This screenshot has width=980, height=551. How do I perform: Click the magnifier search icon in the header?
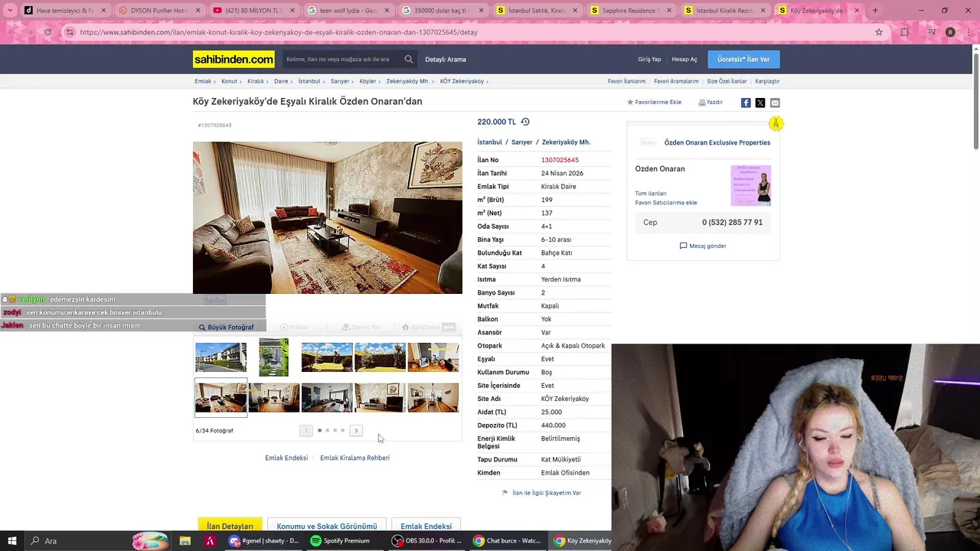click(x=409, y=59)
